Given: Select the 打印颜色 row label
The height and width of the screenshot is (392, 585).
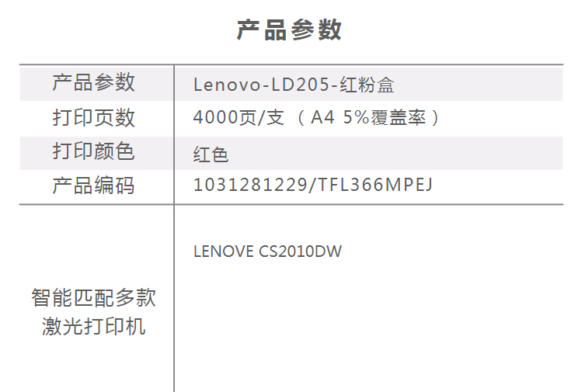Looking at the screenshot, I should pos(93,151).
